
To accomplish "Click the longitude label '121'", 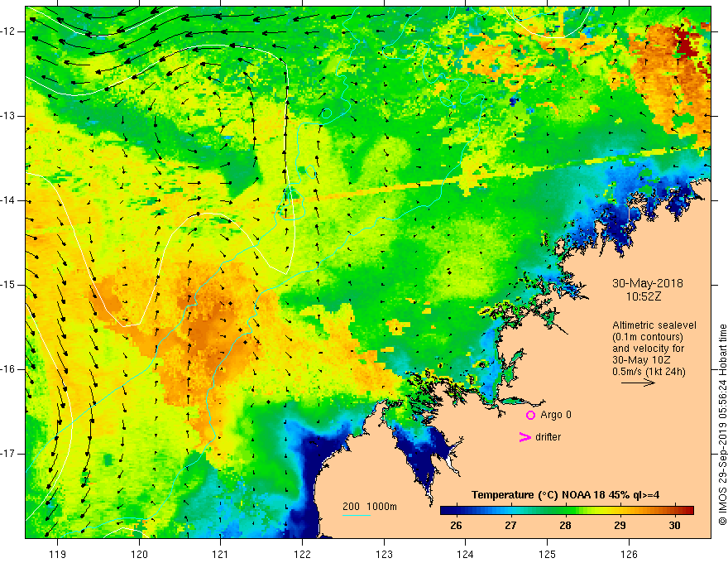I will [x=221, y=554].
